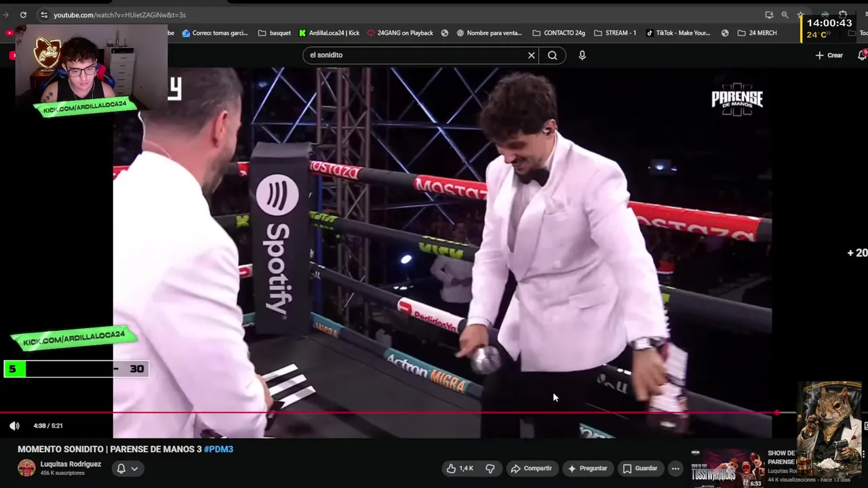Open 'TikTok - Make Your...' bookmark

[x=678, y=33]
